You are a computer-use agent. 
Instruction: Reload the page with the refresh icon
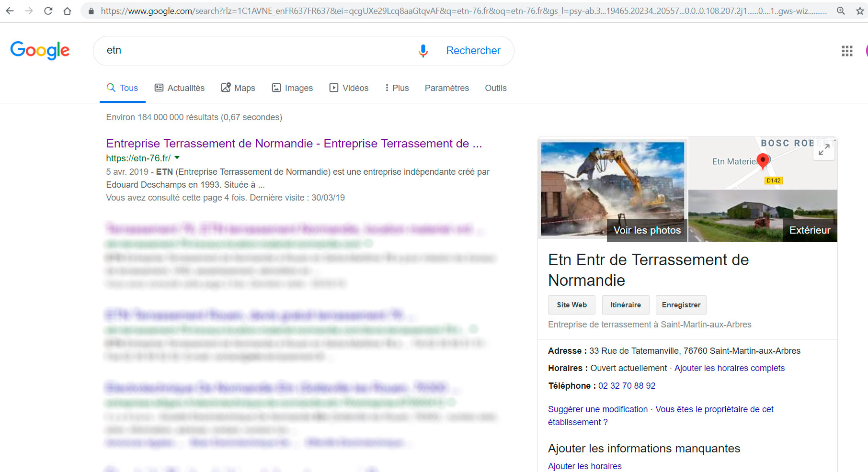(48, 11)
